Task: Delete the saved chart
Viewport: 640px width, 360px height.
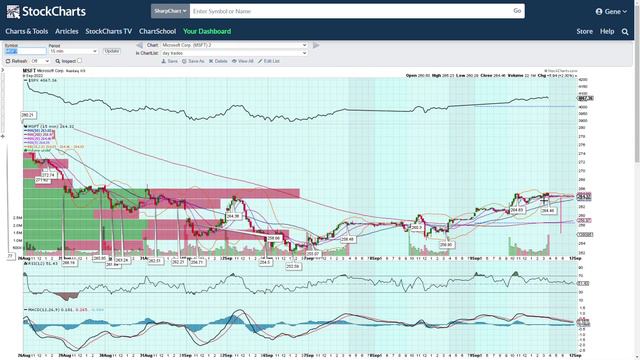Action: pyautogui.click(x=218, y=61)
